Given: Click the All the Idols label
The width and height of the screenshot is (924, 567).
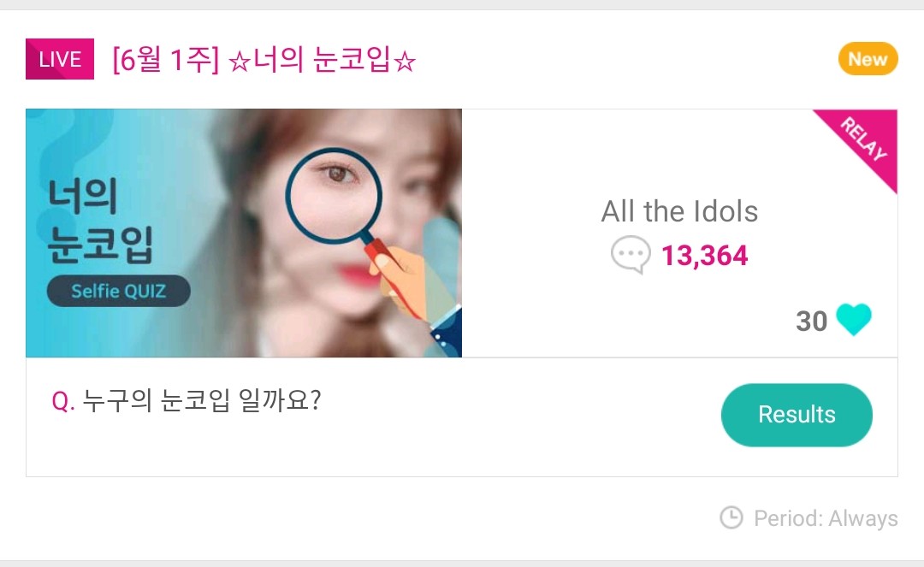Looking at the screenshot, I should tap(679, 211).
